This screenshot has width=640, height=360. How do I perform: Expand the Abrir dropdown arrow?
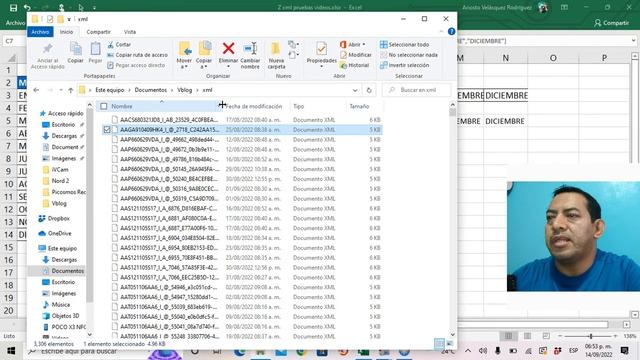coord(364,44)
